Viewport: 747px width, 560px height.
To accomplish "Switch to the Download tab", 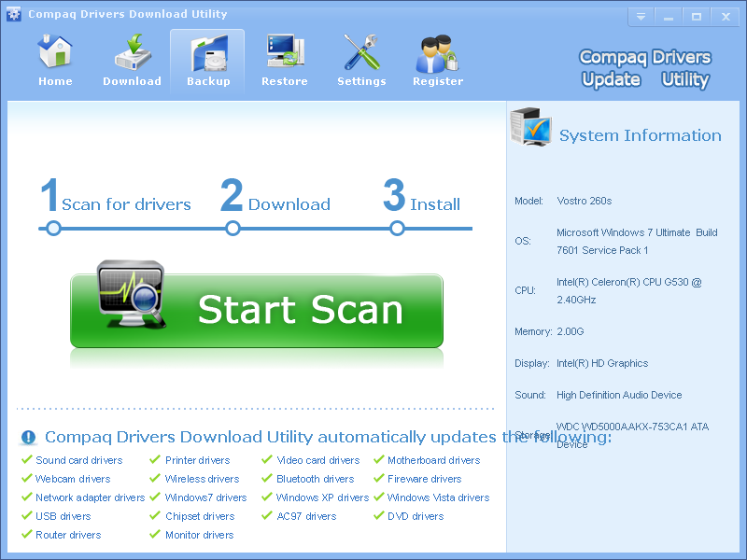I will coord(131,51).
